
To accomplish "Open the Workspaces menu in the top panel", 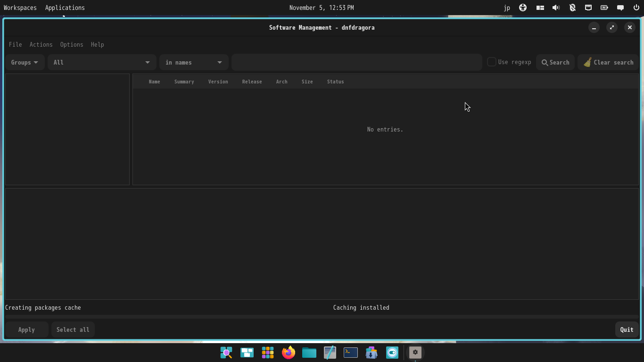I will tap(20, 8).
